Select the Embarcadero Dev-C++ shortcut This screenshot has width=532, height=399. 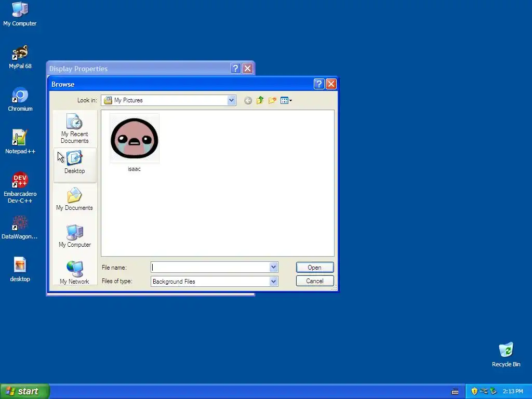[20, 188]
